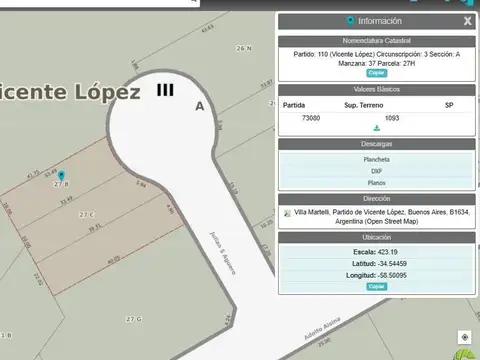
Task: Copy the Nomenclatura Catastral text
Action: click(x=377, y=73)
